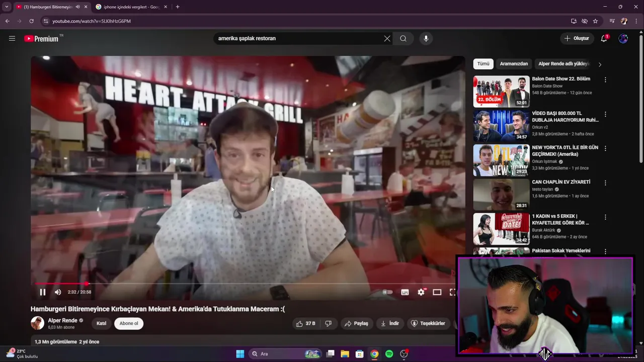The height and width of the screenshot is (362, 644).
Task: Open options for 1 KADIN vs 5 ERKEK video
Action: coord(605,217)
